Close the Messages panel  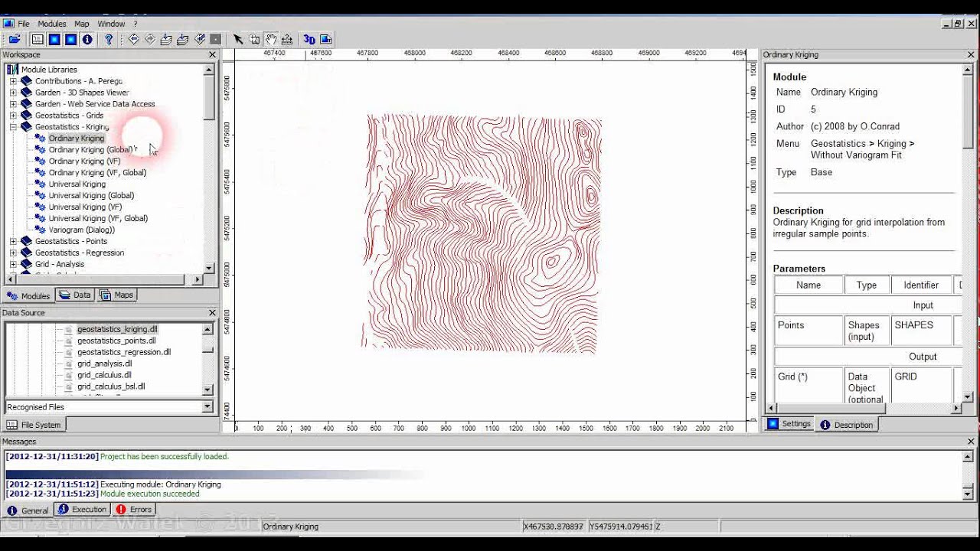[x=972, y=442]
